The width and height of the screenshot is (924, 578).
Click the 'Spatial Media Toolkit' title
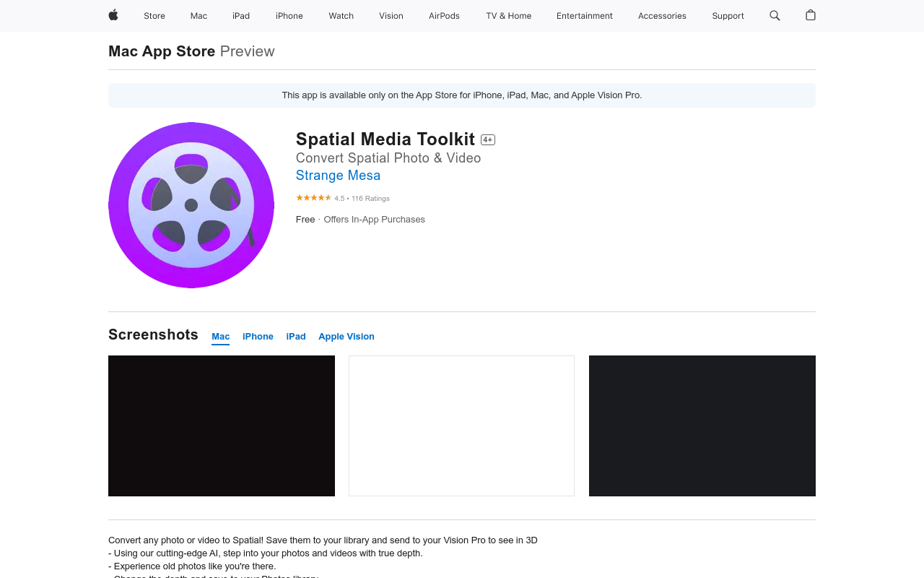[385, 139]
